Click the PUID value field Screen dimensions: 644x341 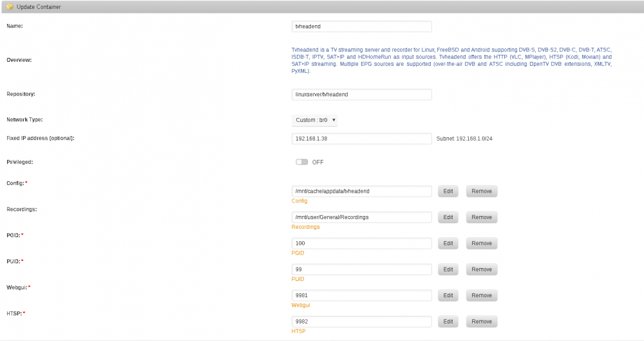361,269
